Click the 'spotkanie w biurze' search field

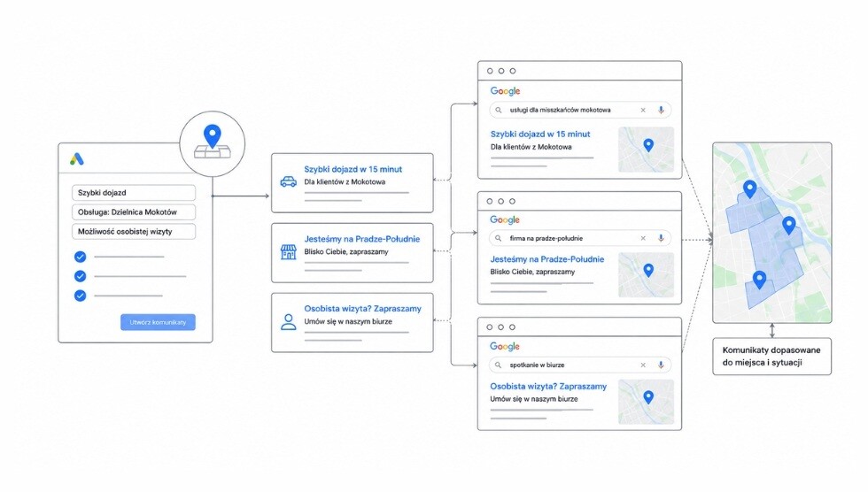pyautogui.click(x=580, y=365)
